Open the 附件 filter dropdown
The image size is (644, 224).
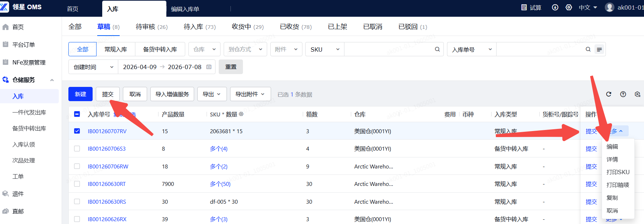tap(286, 49)
